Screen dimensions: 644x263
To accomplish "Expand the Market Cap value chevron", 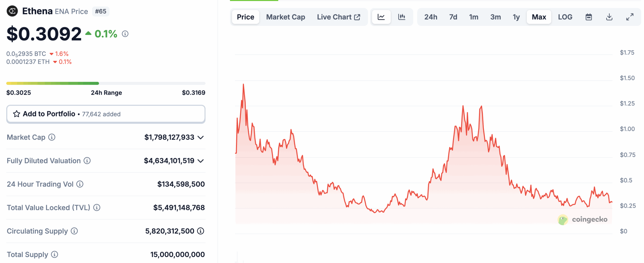I will pos(200,137).
